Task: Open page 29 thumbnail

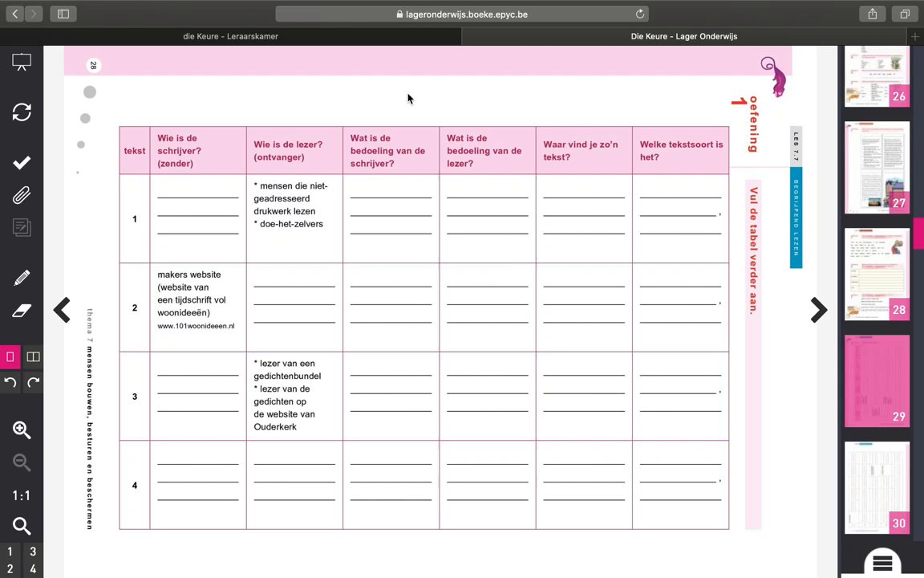Action: click(x=877, y=381)
